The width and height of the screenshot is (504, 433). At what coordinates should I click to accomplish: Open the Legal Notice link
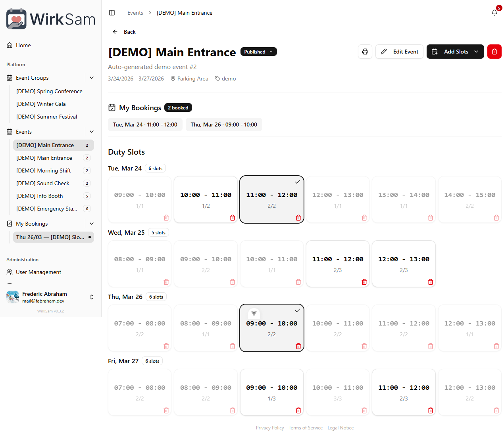340,428
